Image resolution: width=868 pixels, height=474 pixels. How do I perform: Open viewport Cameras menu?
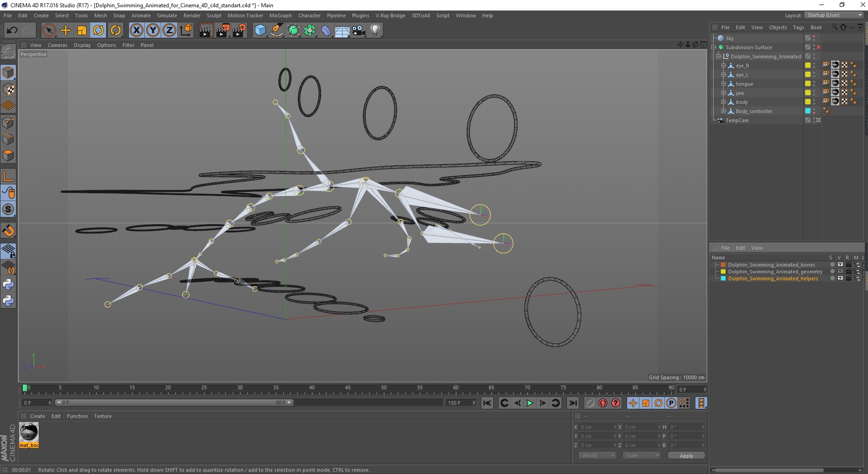pyautogui.click(x=57, y=45)
